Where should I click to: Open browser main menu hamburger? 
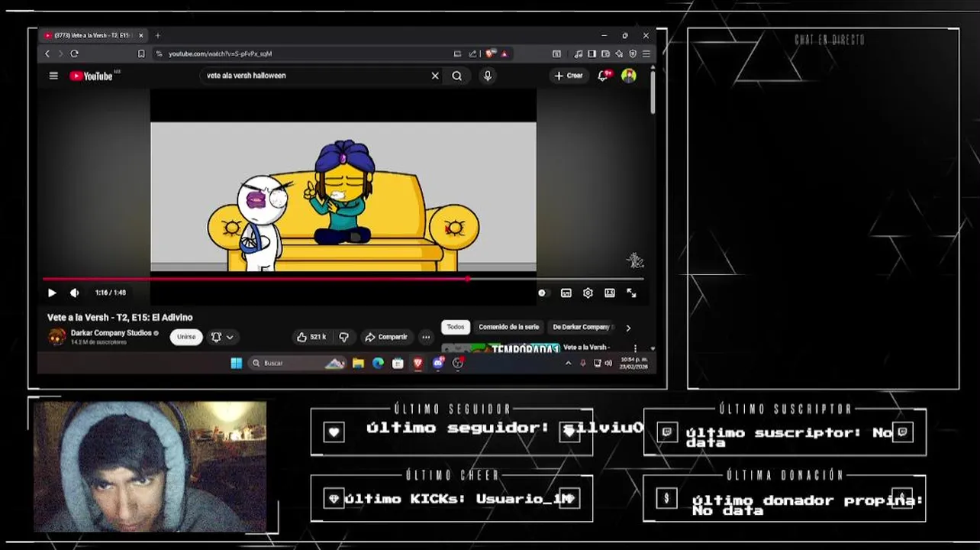tap(646, 53)
